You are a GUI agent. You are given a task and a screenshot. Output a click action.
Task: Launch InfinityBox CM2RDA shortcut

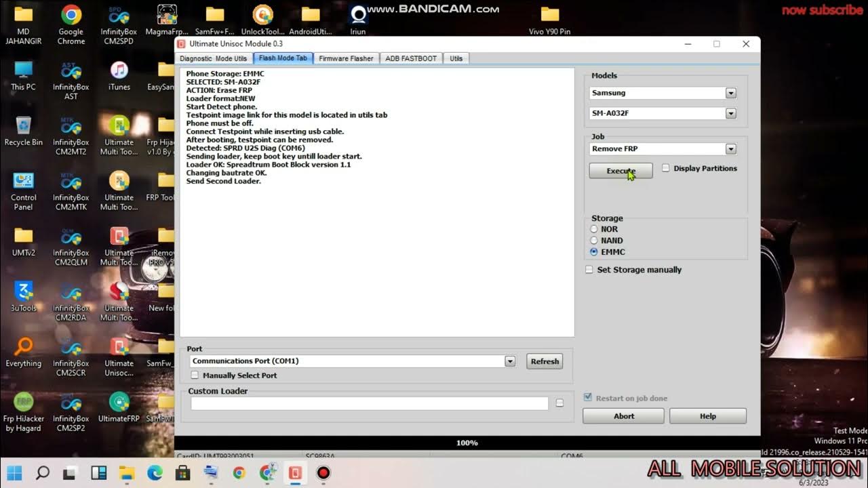(x=71, y=302)
